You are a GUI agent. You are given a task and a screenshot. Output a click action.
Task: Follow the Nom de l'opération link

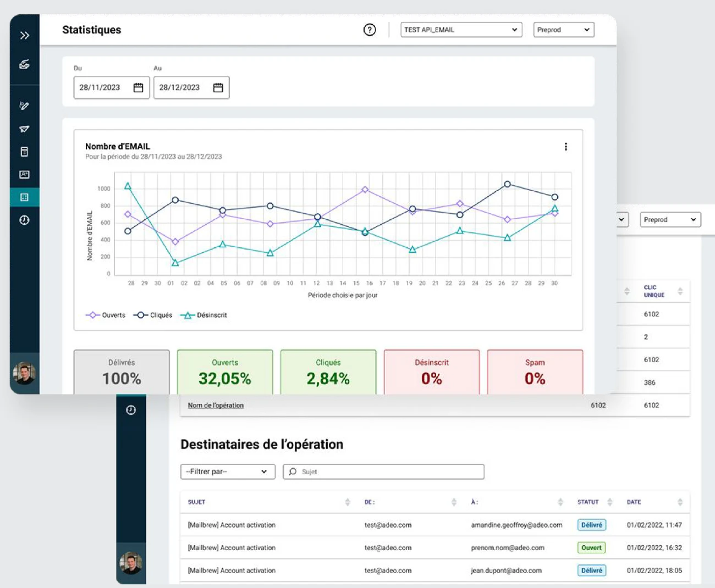point(216,405)
